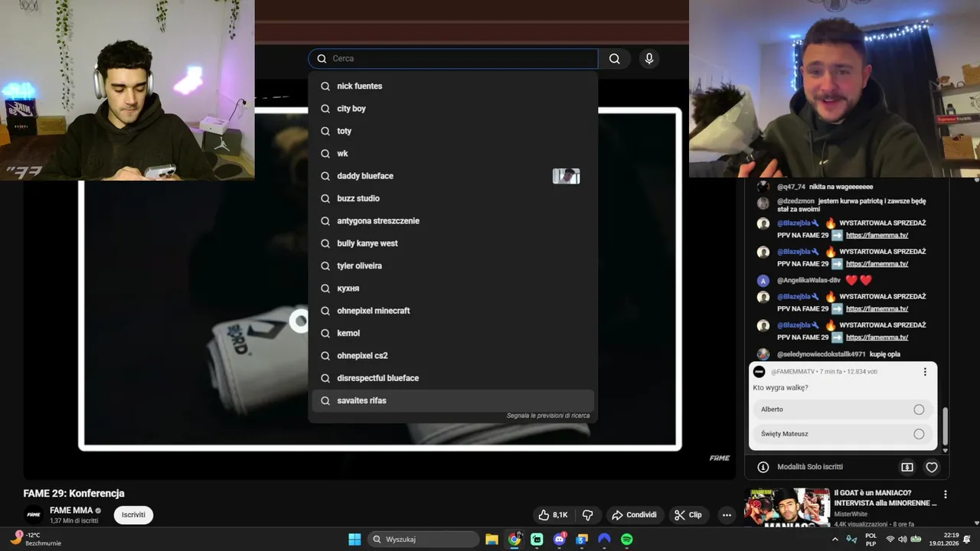Select "bully kanye west" suggestion
Viewport: 980px width, 551px height.
pos(453,243)
